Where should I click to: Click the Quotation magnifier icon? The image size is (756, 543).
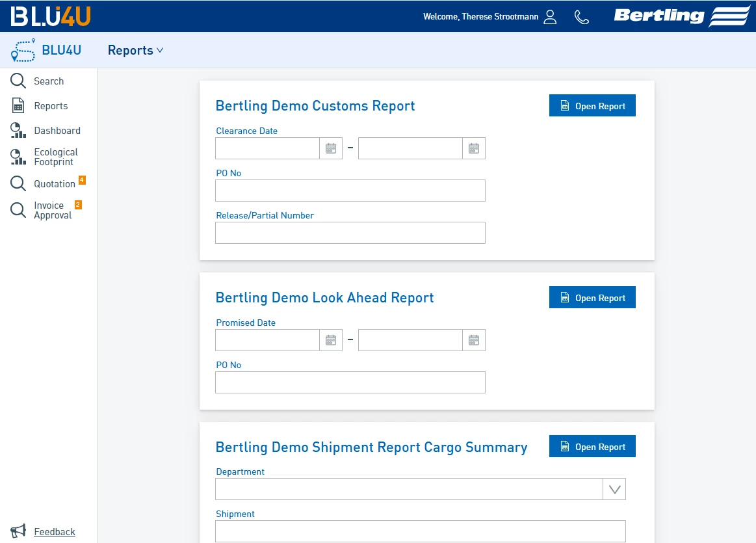[x=18, y=183]
